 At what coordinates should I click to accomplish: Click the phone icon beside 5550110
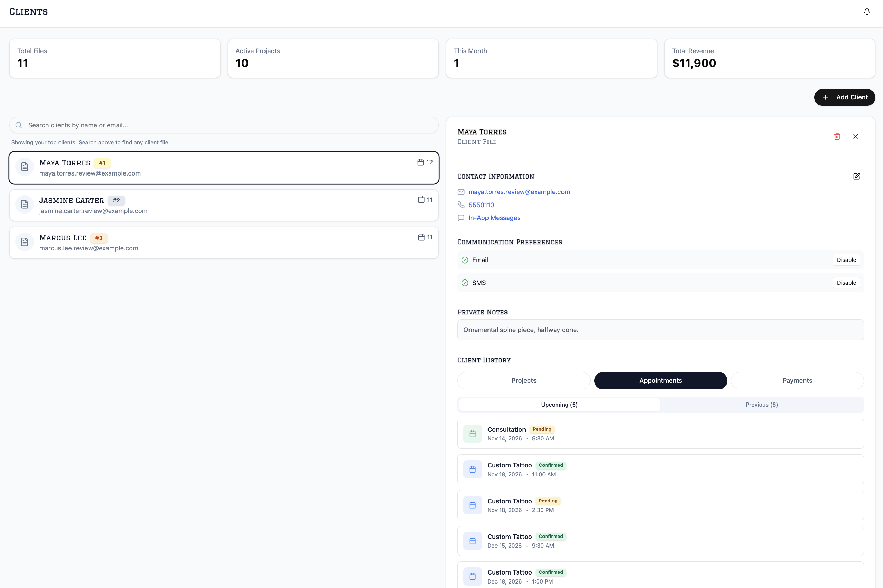(x=461, y=205)
